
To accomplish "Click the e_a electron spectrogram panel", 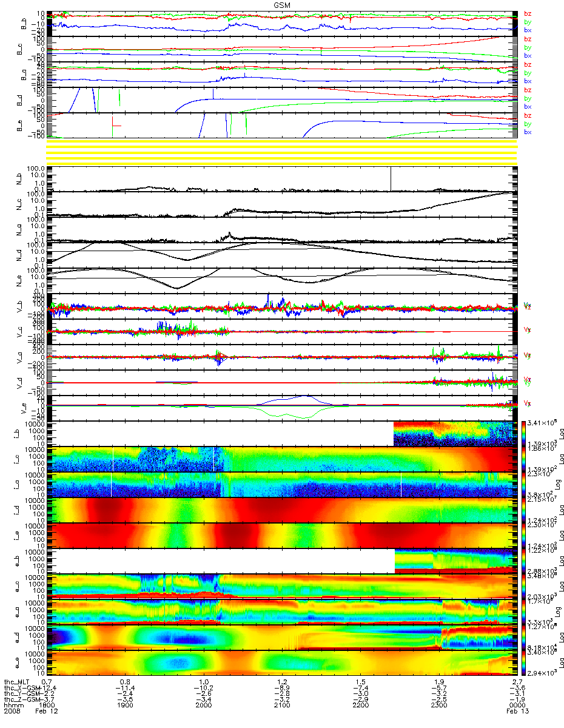I will pos(282,612).
